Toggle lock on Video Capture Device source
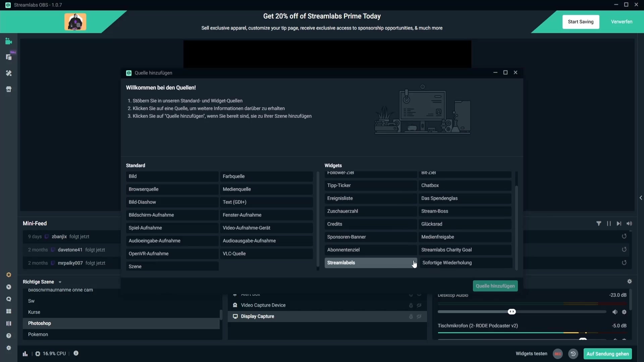This screenshot has width=644, height=362. 411,305
